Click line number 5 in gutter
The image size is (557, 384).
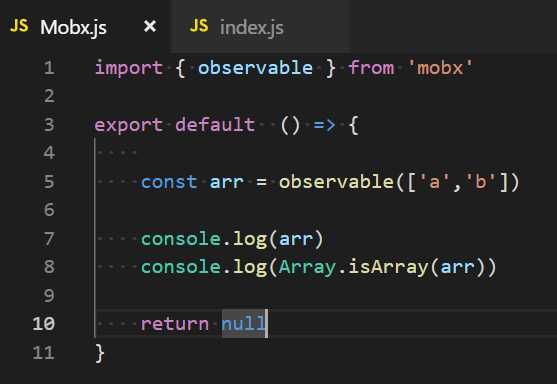49,182
